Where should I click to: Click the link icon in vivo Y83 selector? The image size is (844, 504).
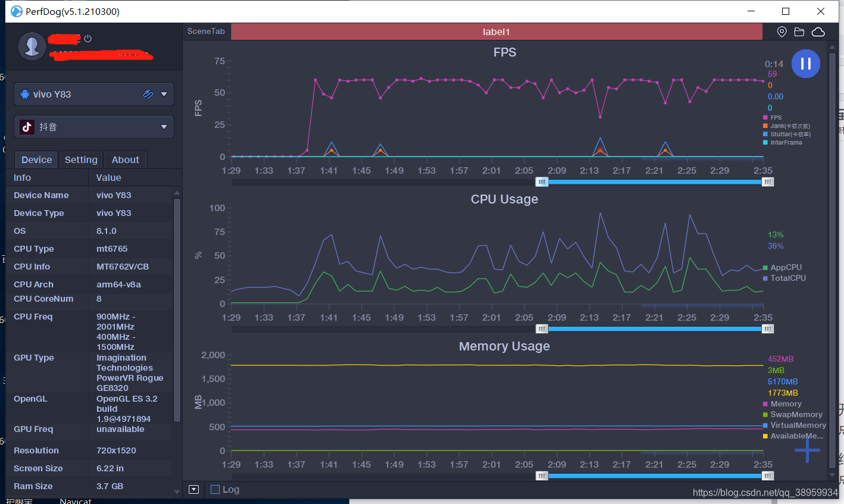pyautogui.click(x=148, y=94)
